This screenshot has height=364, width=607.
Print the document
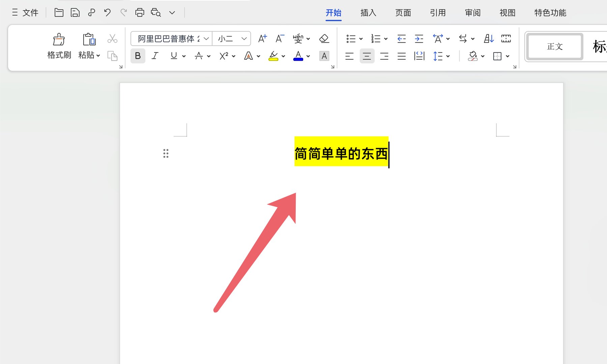(139, 12)
